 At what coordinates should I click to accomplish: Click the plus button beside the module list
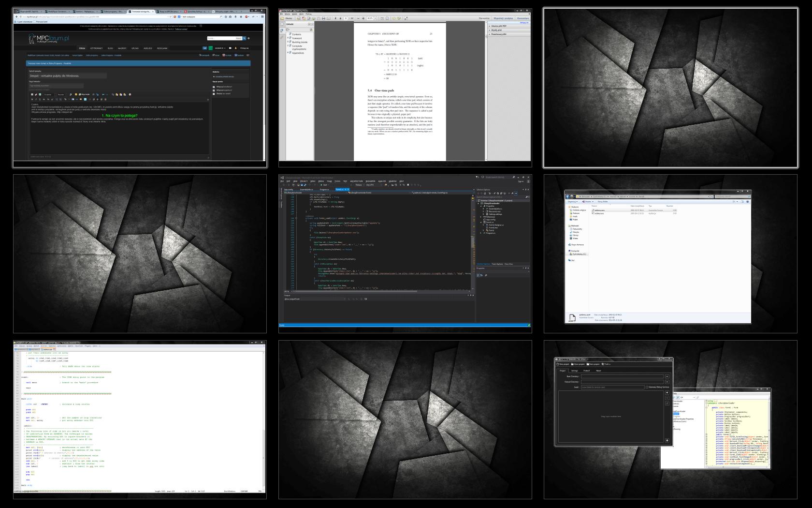coord(667,393)
